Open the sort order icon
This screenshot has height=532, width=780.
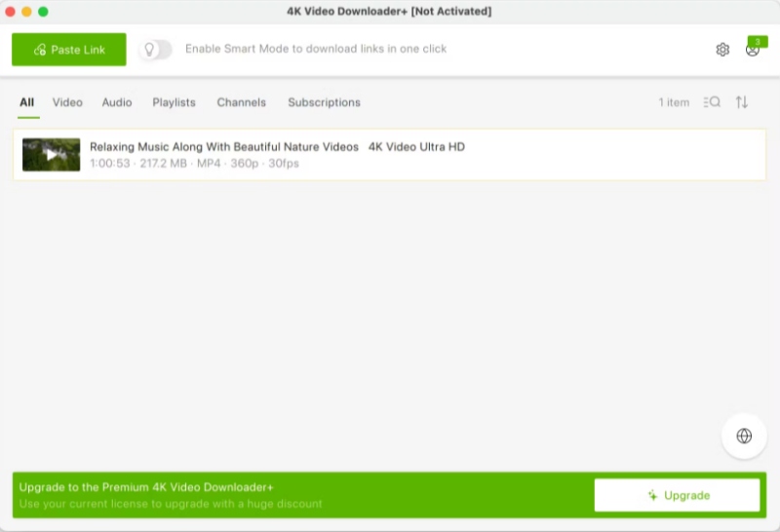[742, 102]
